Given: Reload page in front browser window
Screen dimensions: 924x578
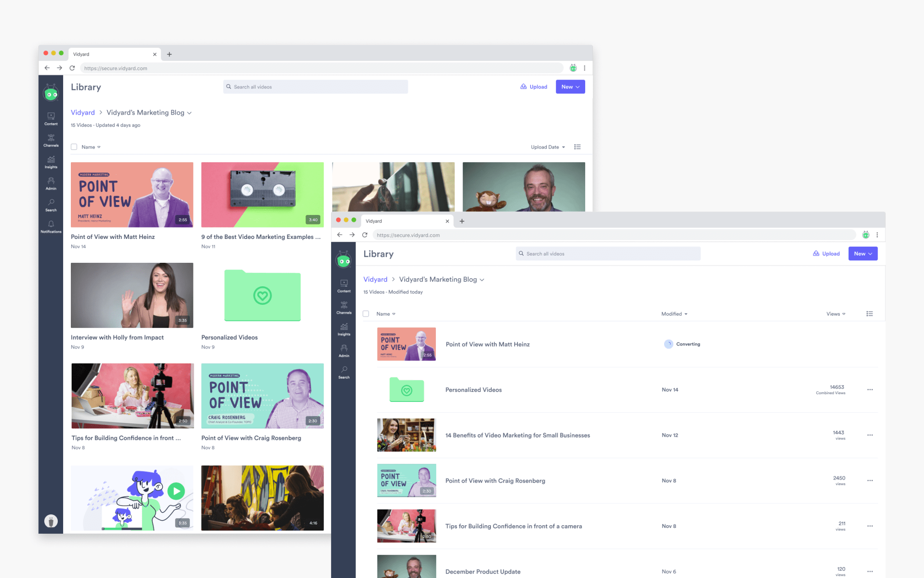Looking at the screenshot, I should [365, 235].
